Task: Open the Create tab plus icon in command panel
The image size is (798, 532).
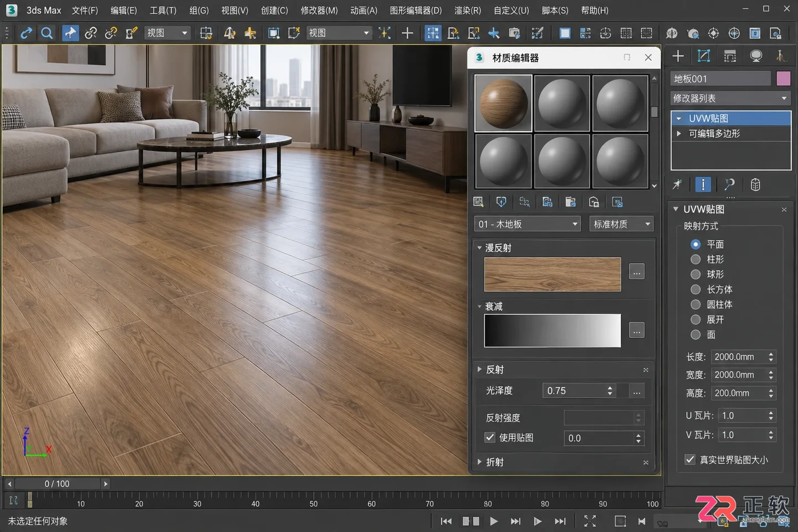Action: coord(678,56)
